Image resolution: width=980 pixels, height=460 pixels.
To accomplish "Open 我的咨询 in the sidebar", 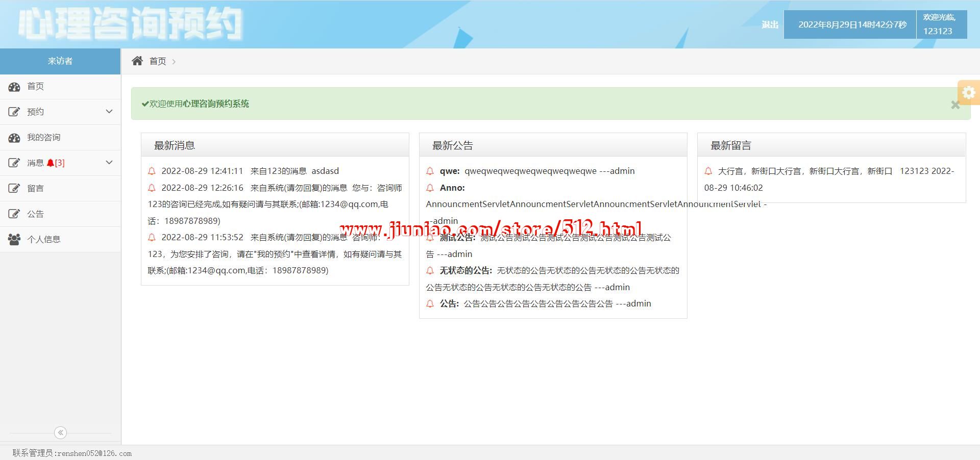I will (60, 138).
